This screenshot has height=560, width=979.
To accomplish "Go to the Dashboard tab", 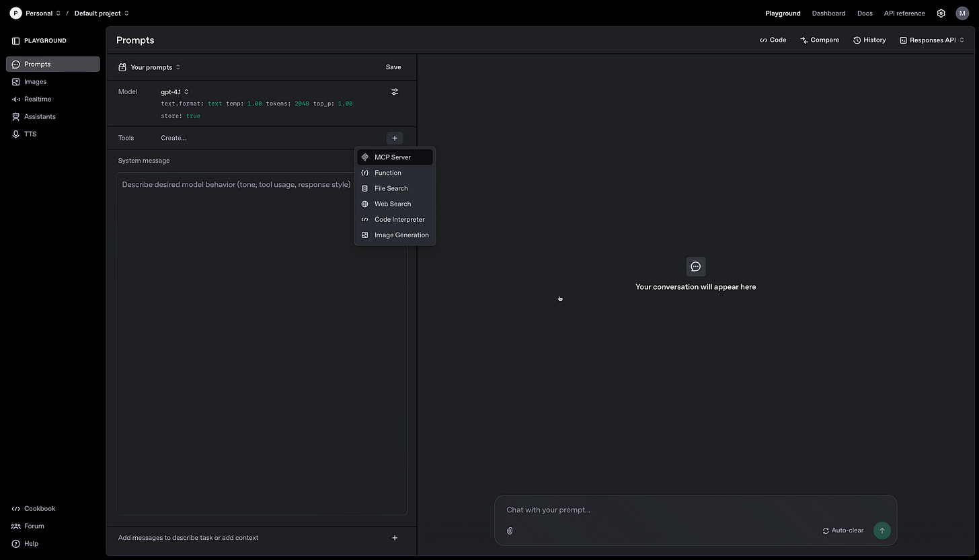I will [x=828, y=13].
